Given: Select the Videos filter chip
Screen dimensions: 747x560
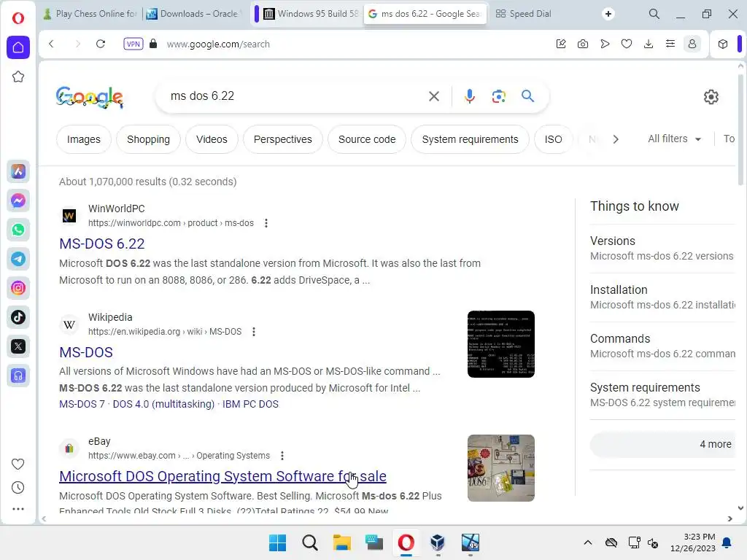Looking at the screenshot, I should pyautogui.click(x=212, y=139).
